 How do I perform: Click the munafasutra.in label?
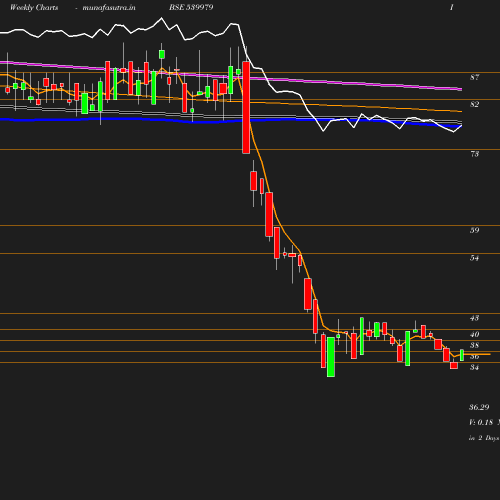(x=109, y=7)
